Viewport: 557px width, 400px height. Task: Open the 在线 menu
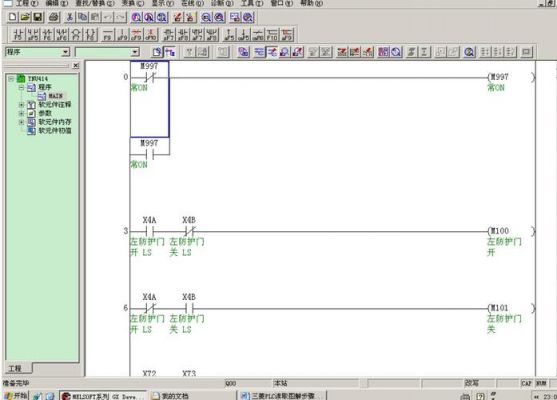(x=193, y=3)
